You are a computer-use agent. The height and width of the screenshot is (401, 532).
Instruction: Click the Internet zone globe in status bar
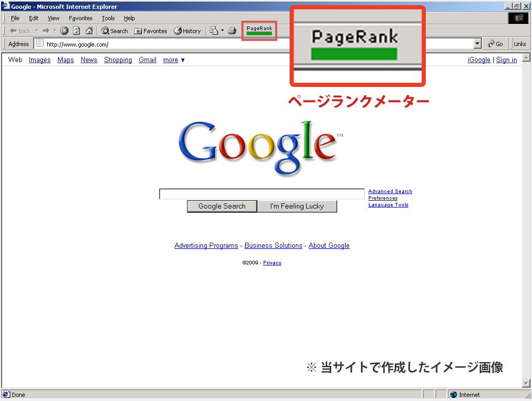click(453, 394)
